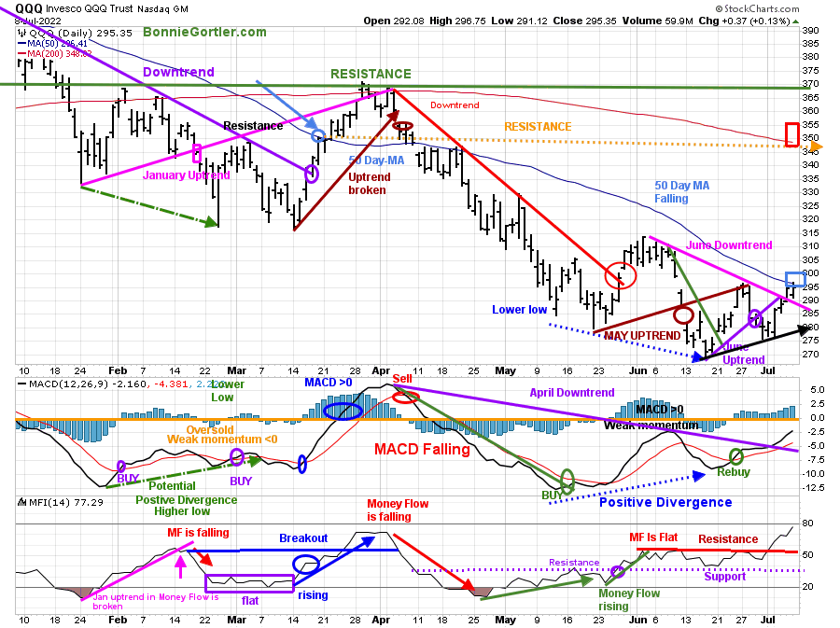Click the 'MFI(14) 77.29' indicator legend
The image size is (840, 628).
pos(61,502)
